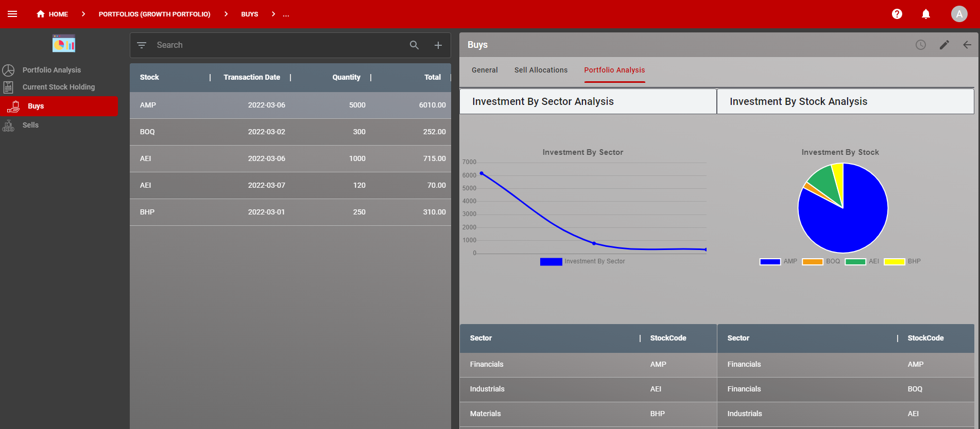
Task: Go to the Buys breadcrumb link
Action: pos(250,14)
